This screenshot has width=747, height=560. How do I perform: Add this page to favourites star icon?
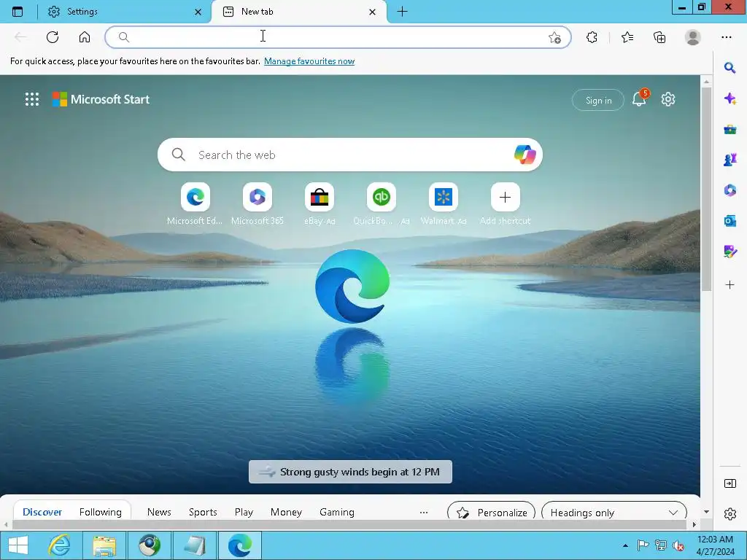click(554, 38)
